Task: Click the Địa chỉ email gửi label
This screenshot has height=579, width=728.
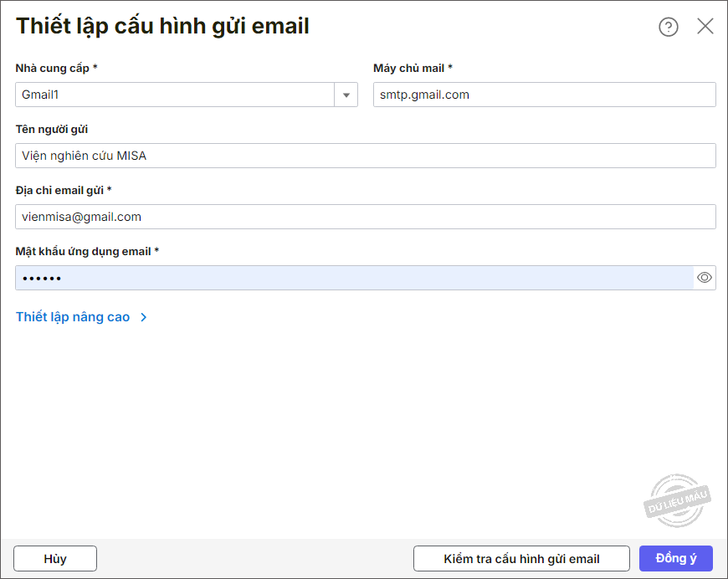Action: point(64,190)
